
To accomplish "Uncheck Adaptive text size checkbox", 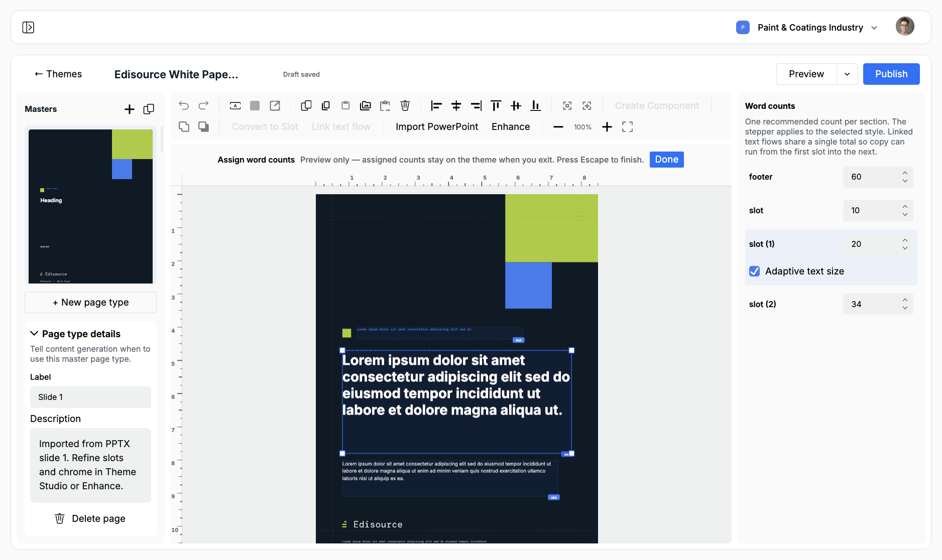I will click(754, 271).
